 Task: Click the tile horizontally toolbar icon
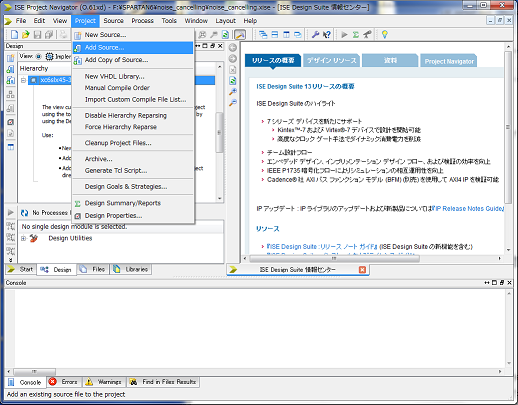click(x=275, y=34)
